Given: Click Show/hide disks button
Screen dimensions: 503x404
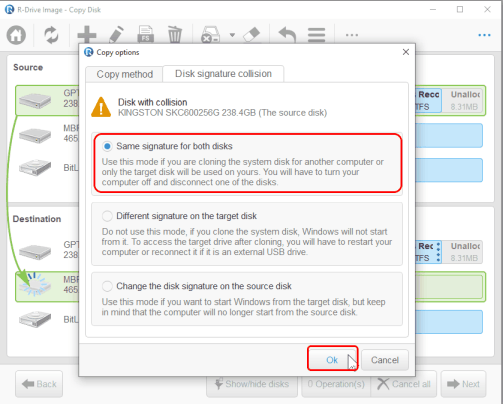Looking at the screenshot, I should pos(252,384).
